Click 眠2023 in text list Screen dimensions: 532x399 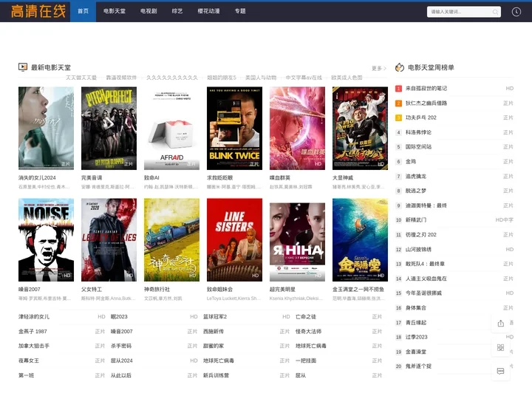coord(119,317)
